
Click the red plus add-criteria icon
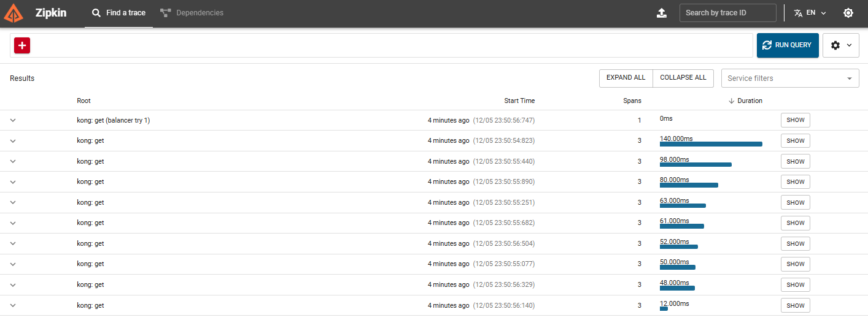(22, 45)
